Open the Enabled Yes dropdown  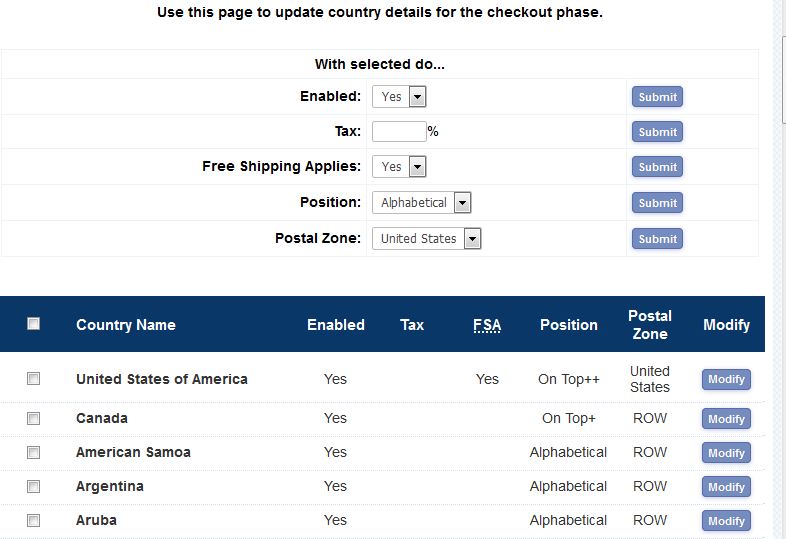[399, 97]
